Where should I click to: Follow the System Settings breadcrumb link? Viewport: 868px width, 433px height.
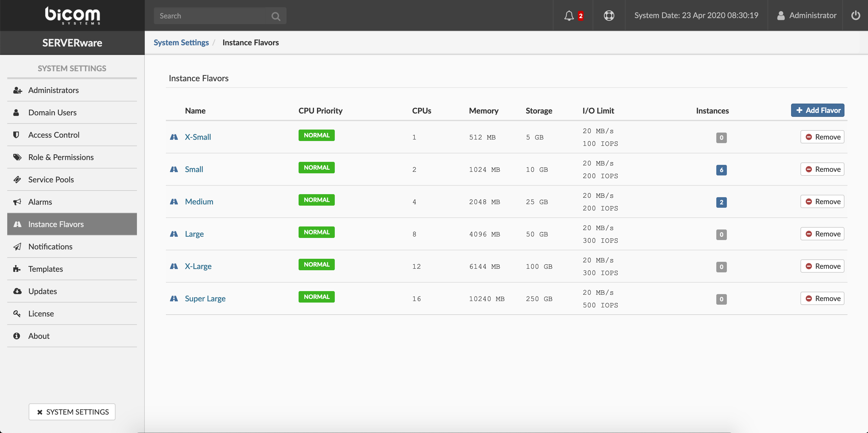181,43
